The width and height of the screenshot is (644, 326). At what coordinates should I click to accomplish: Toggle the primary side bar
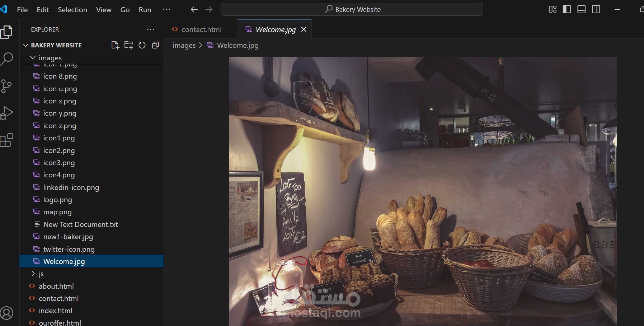(x=567, y=9)
